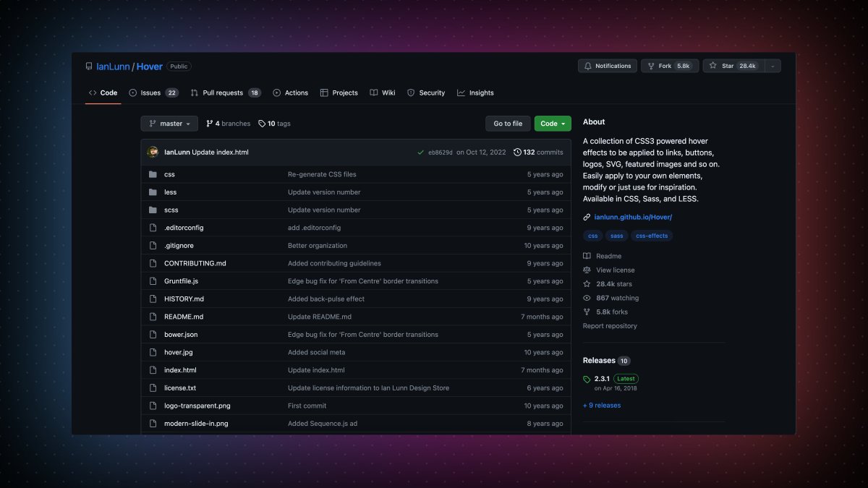Click the .editorconfig file icon
The height and width of the screenshot is (488, 868).
pos(153,228)
